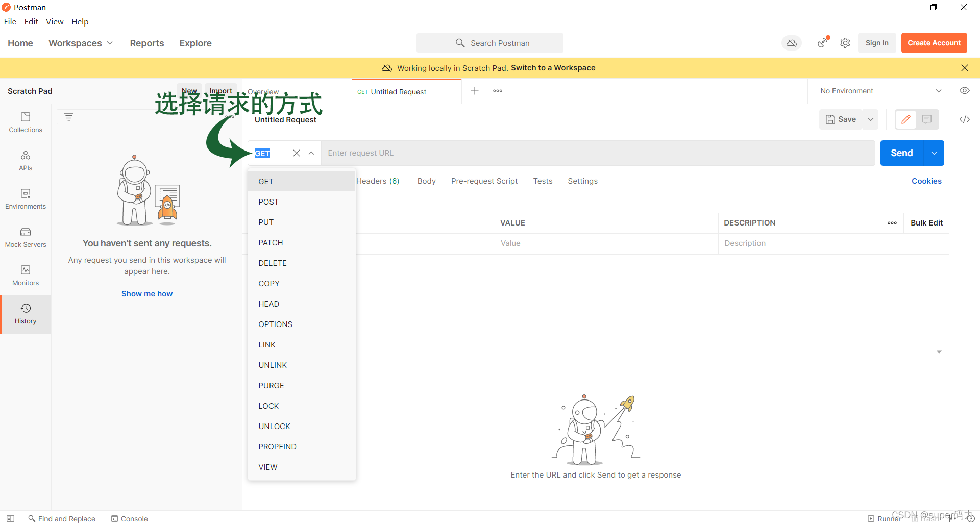980x525 pixels.
Task: Expand the Save options arrow
Action: (871, 119)
